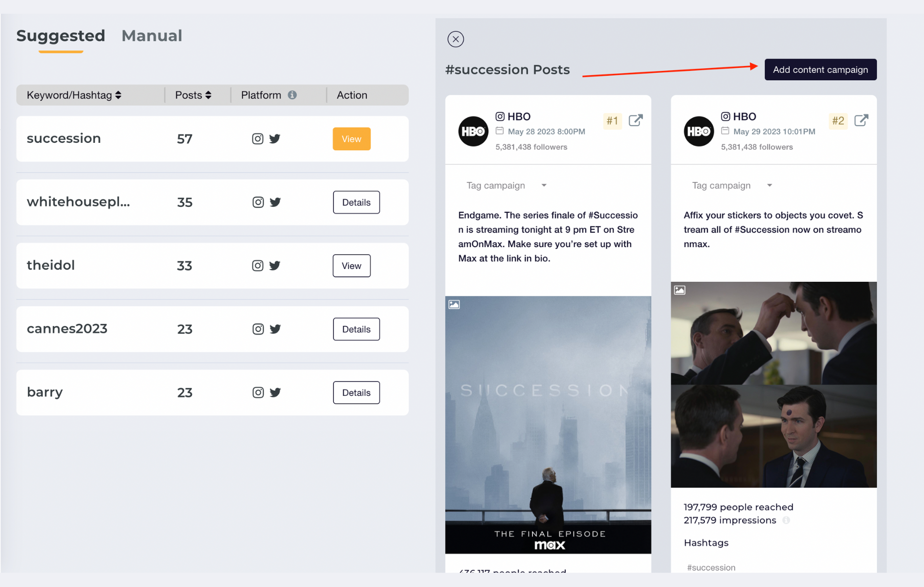The image size is (924, 587).
Task: Click Instagram icon beside HBO on post #1
Action: pos(500,116)
